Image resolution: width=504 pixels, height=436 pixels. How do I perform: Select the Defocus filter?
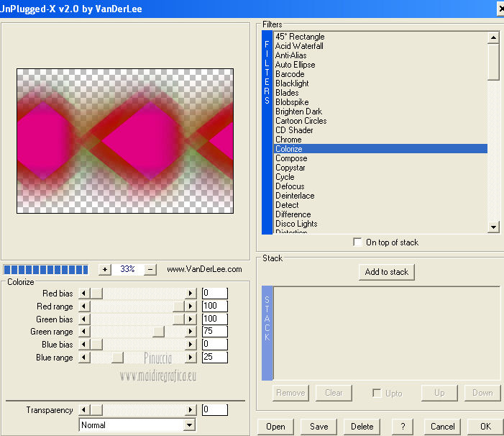[380, 186]
